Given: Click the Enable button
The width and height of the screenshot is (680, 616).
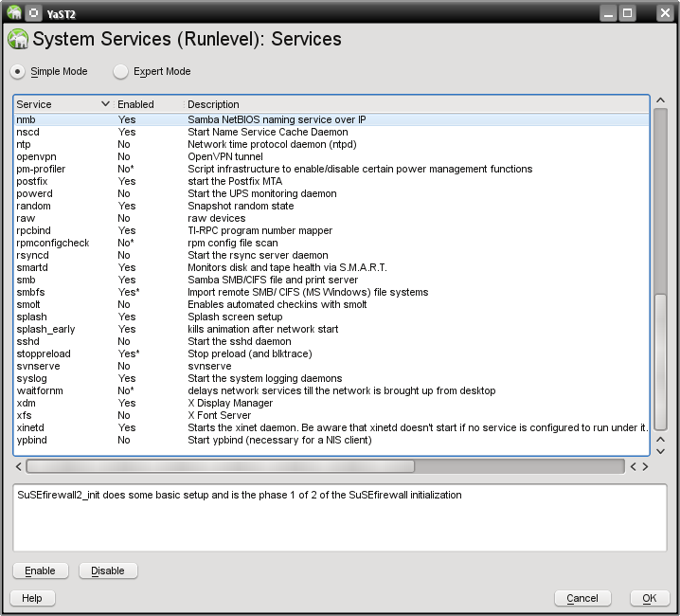Looking at the screenshot, I should click(x=41, y=571).
